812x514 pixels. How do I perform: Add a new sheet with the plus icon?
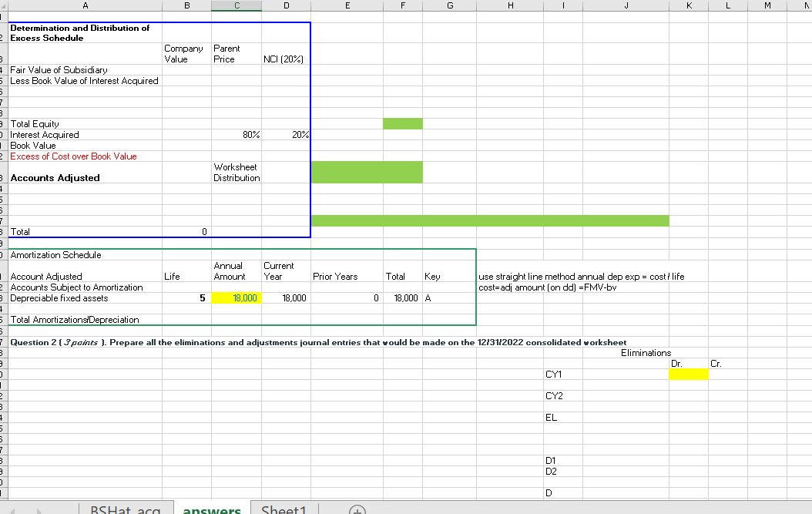click(357, 510)
